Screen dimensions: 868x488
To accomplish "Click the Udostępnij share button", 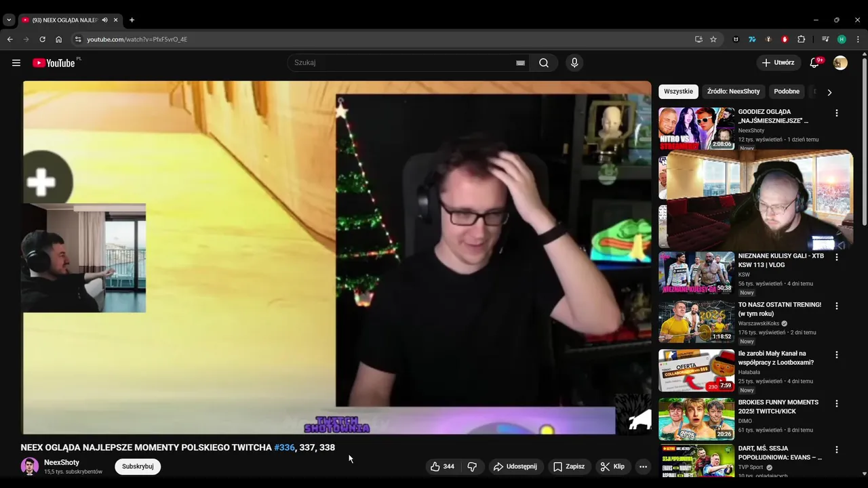I will (515, 466).
